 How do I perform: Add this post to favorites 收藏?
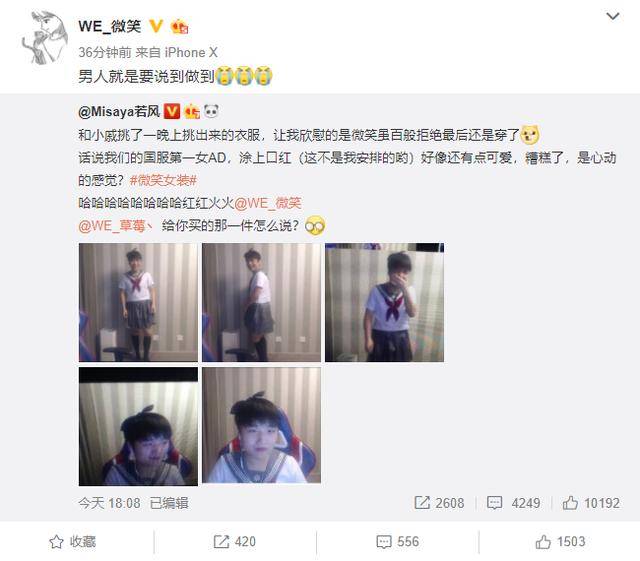point(73,542)
